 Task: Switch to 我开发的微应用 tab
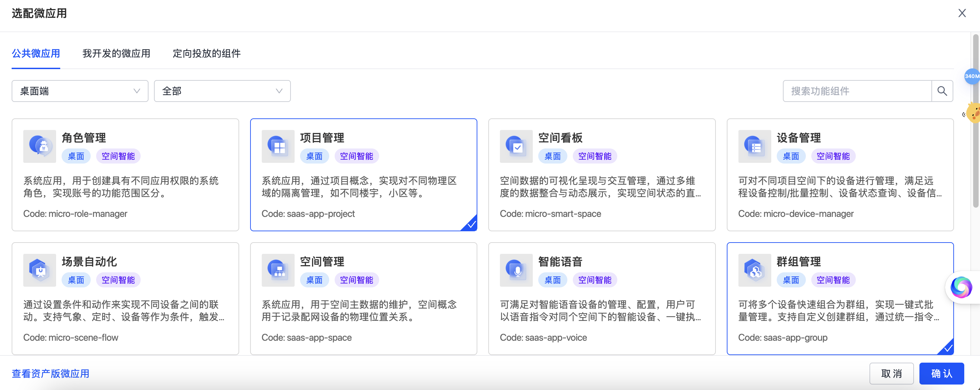[x=116, y=54]
